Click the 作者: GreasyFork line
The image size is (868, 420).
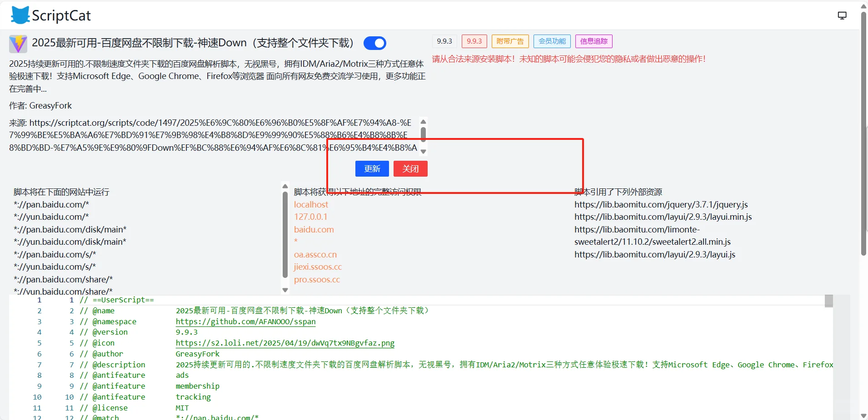coord(40,105)
